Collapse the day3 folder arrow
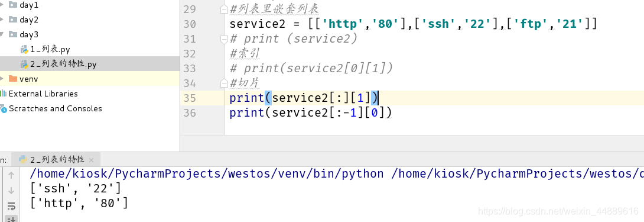This screenshot has height=222, width=644. tap(2, 34)
